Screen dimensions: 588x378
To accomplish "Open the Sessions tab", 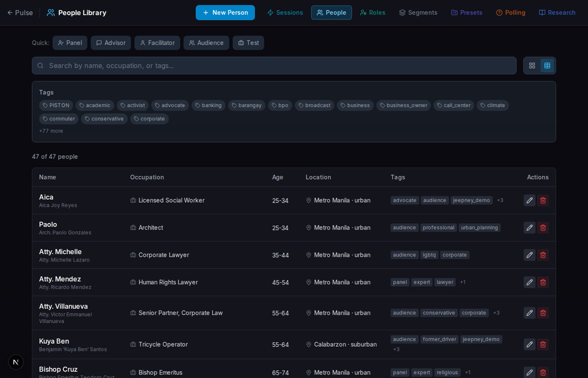I will [x=285, y=13].
